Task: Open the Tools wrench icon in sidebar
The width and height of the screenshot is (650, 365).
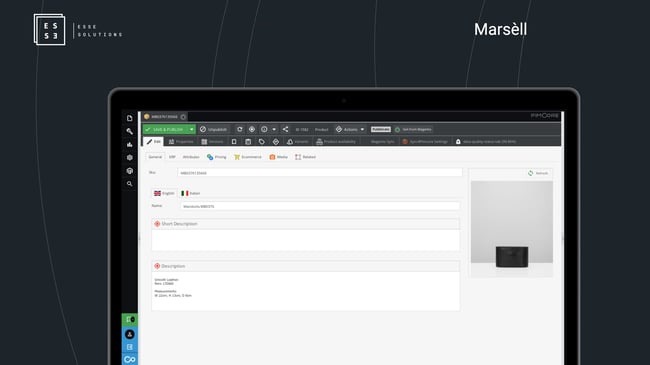Action: 129,131
